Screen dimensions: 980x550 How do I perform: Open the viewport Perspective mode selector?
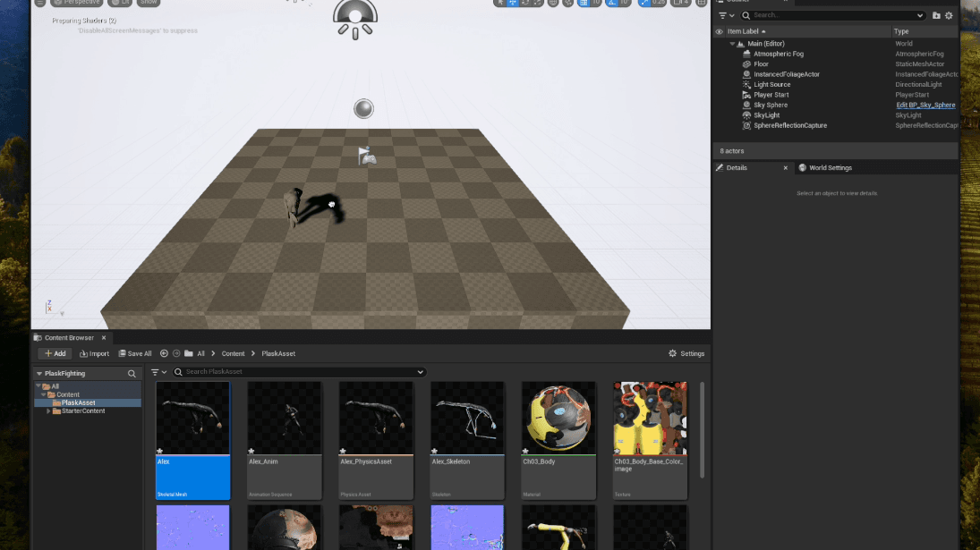[76, 3]
